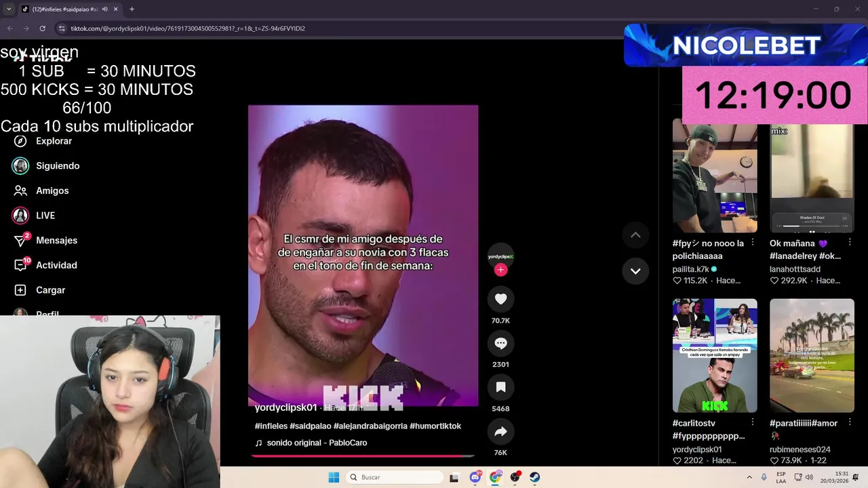Open the microphone tray icon
The height and width of the screenshot is (488, 868).
pos(764,477)
